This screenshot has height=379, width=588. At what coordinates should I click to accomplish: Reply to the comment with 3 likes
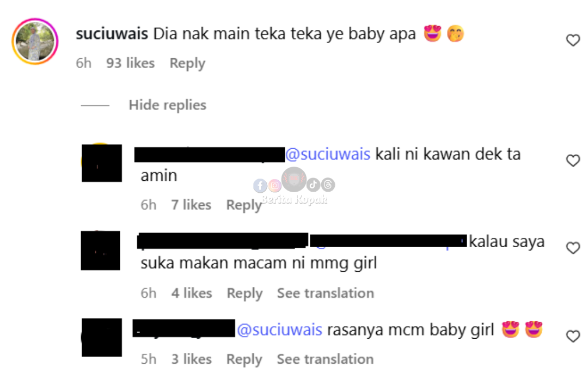[244, 359]
